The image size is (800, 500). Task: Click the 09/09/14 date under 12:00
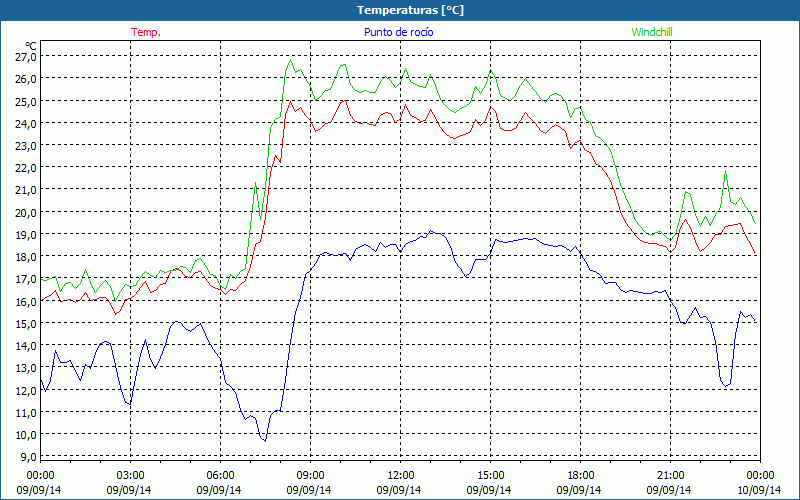tap(399, 490)
